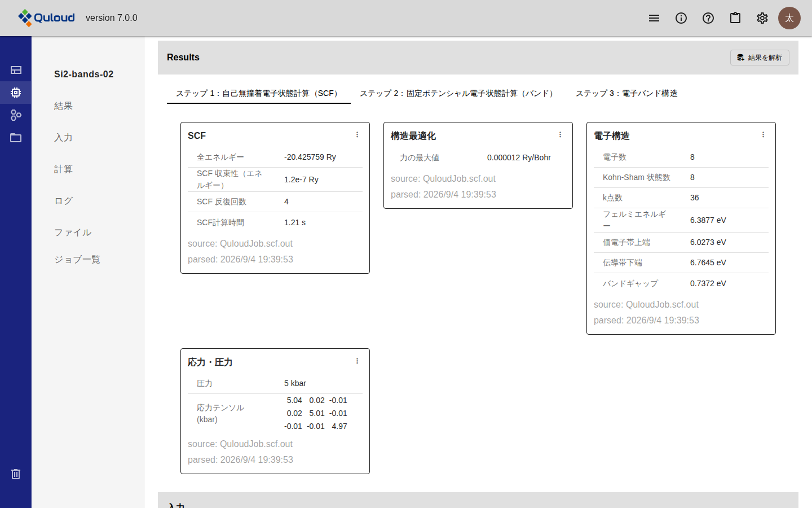The image size is (812, 508).
Task: Open the SCF card options menu
Action: click(x=357, y=135)
